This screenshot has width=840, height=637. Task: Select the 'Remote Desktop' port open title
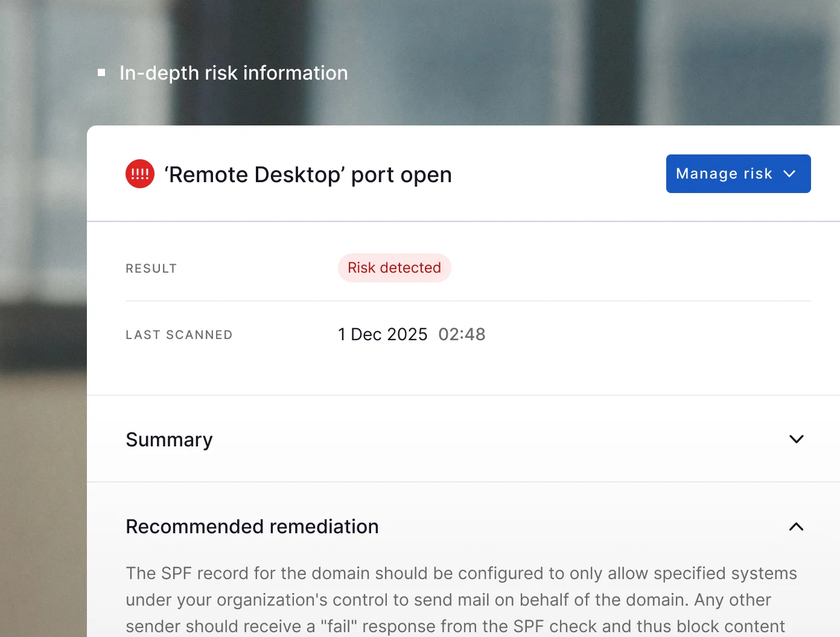pyautogui.click(x=308, y=174)
